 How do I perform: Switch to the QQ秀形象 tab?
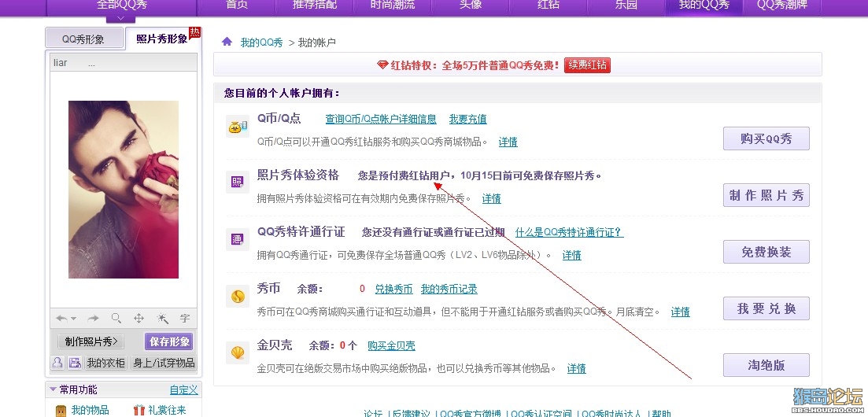click(84, 39)
